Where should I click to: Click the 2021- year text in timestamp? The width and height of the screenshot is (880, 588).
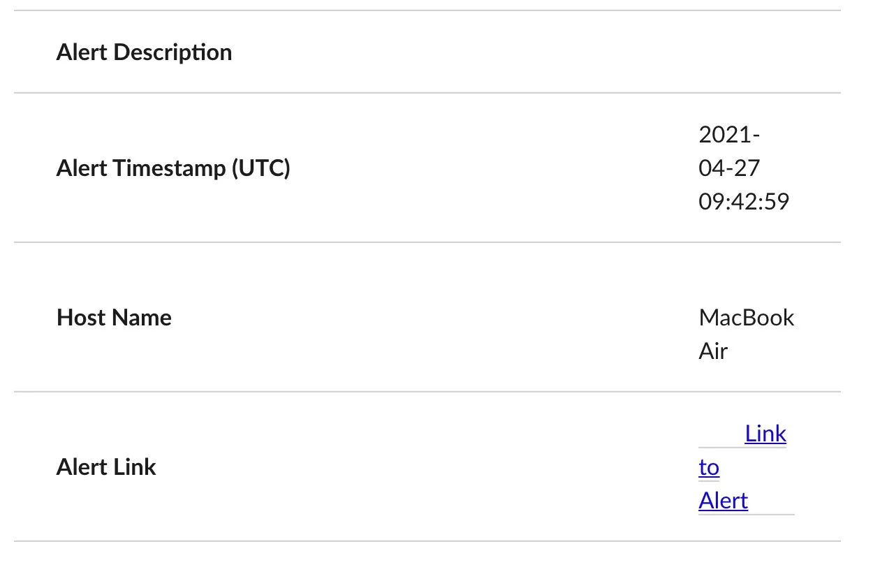(x=728, y=134)
